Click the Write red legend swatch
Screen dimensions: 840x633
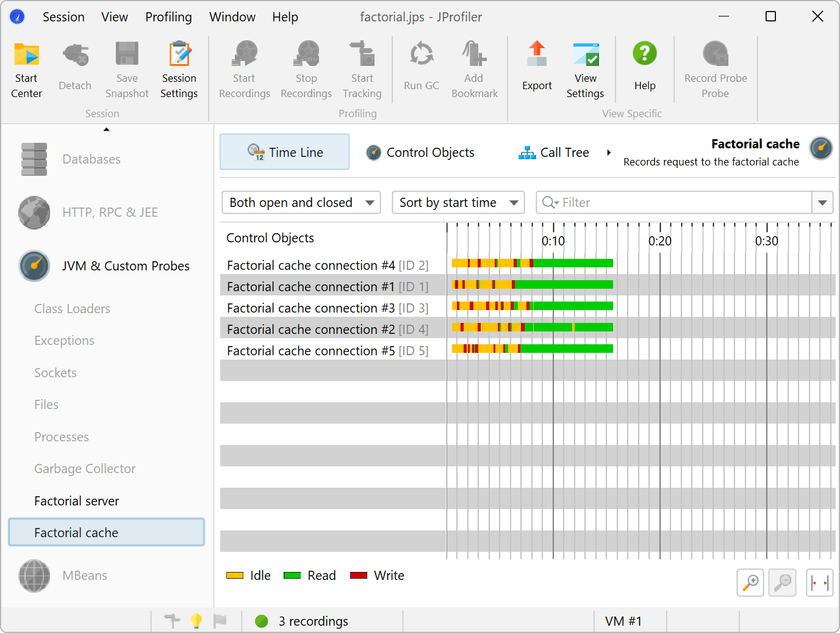click(x=359, y=576)
